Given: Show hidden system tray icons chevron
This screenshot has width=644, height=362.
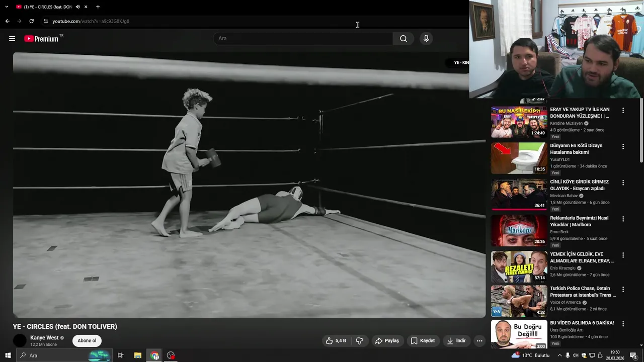Looking at the screenshot, I should pos(559,355).
